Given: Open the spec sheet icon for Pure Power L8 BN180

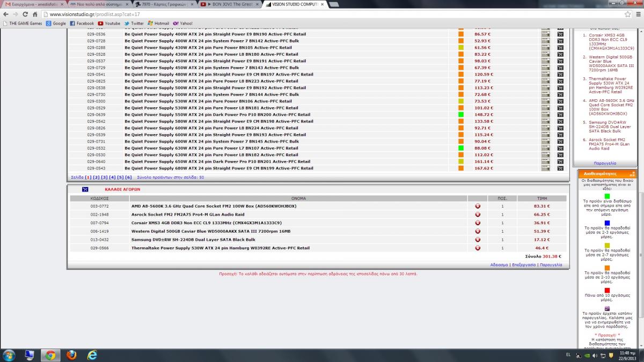Looking at the screenshot, I should (x=546, y=54).
